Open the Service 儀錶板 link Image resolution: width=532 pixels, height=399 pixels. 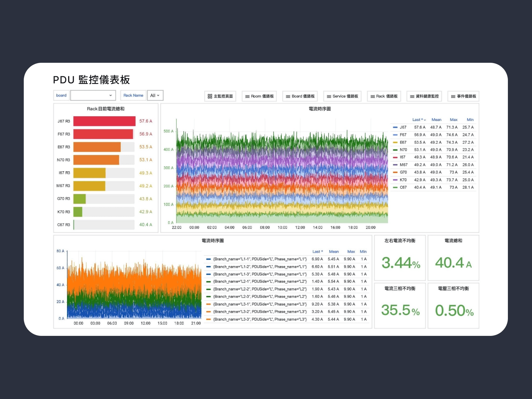coord(342,96)
